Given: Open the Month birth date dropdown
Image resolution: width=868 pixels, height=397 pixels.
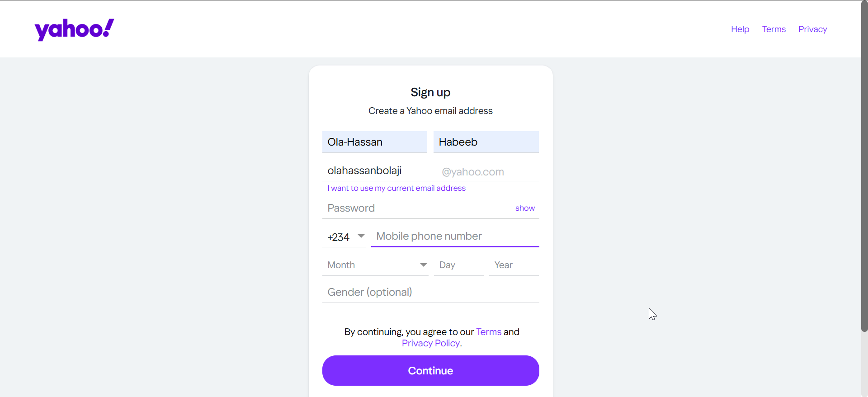Looking at the screenshot, I should (377, 265).
